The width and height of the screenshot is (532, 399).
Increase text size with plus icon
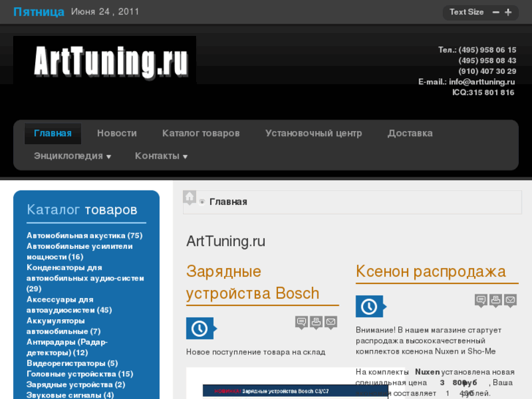click(508, 12)
